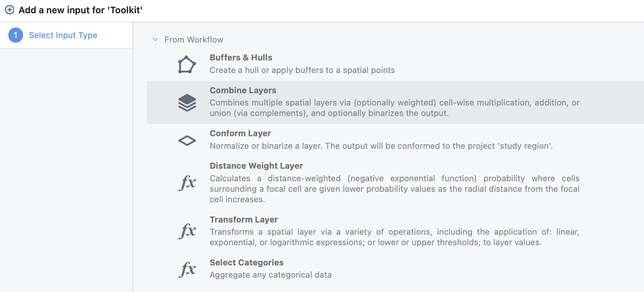Screen dimensions: 644x292
Task: Click the plus circle icon in header
Action: [x=10, y=10]
